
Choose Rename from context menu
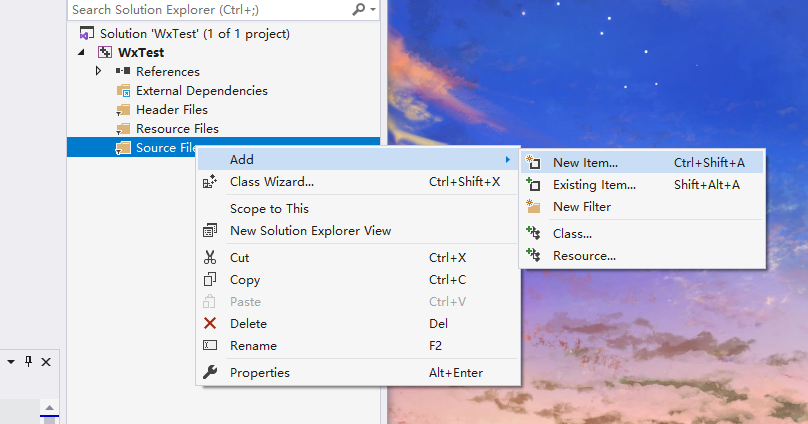pos(357,346)
